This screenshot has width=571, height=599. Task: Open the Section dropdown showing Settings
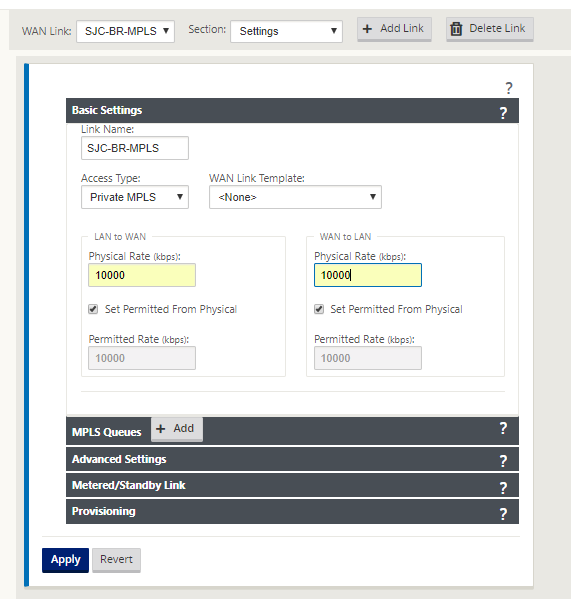286,31
